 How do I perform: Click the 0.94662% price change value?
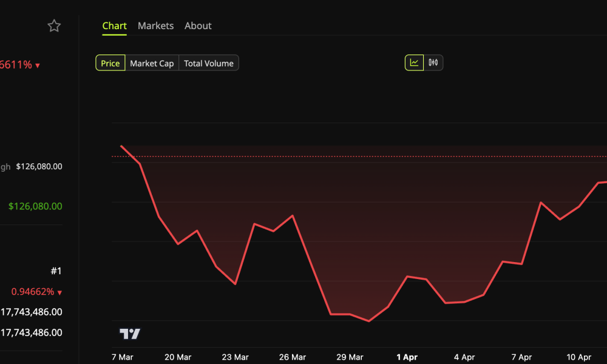click(33, 292)
